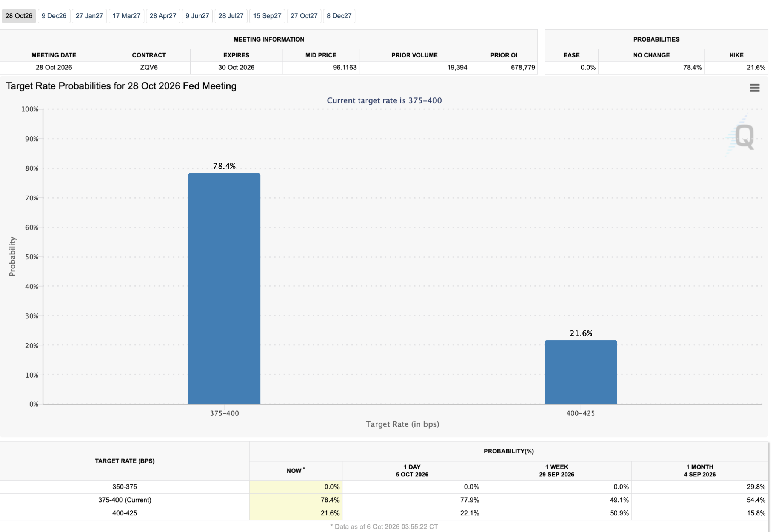Select the 1 month value 29.8%
Image resolution: width=773 pixels, height=532 pixels.
tap(756, 487)
